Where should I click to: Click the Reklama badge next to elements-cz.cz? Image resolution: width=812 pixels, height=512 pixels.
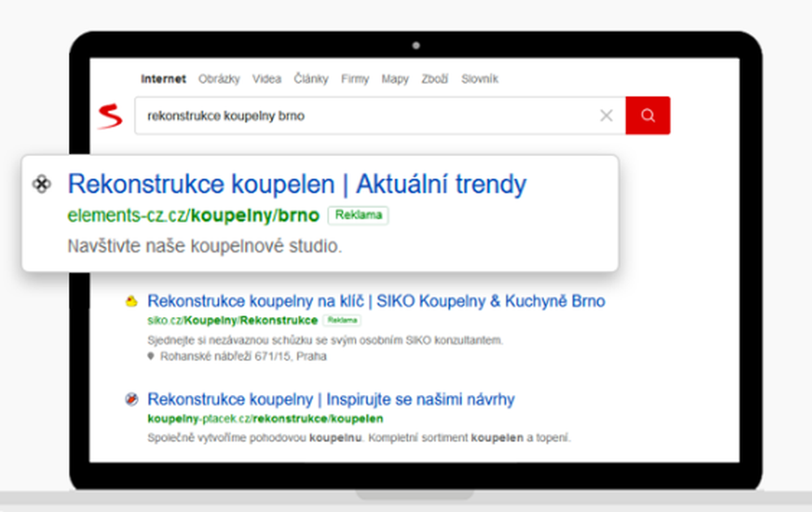click(x=358, y=215)
